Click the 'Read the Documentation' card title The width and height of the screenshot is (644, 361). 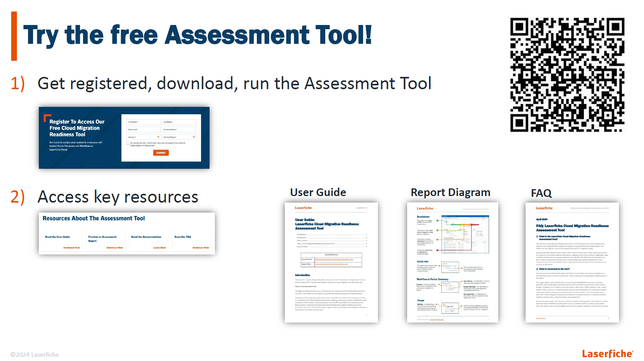146,237
